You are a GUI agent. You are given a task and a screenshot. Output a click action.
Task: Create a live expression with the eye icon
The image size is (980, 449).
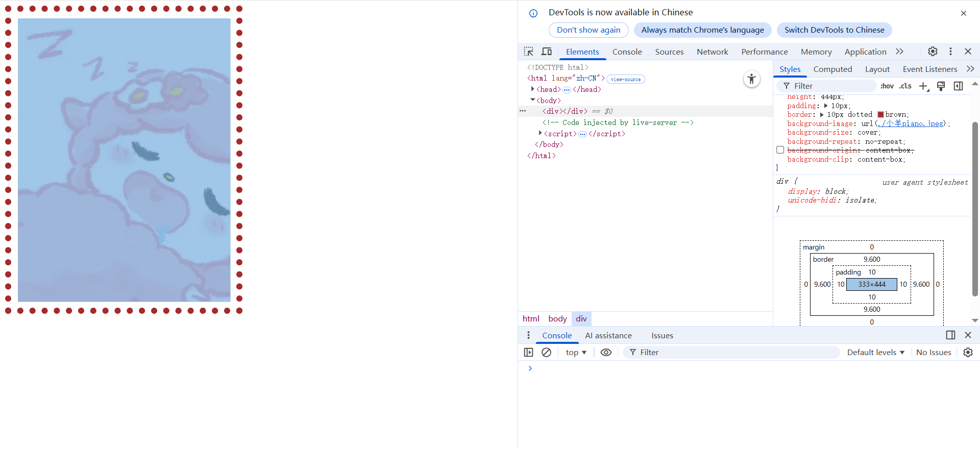tap(606, 353)
